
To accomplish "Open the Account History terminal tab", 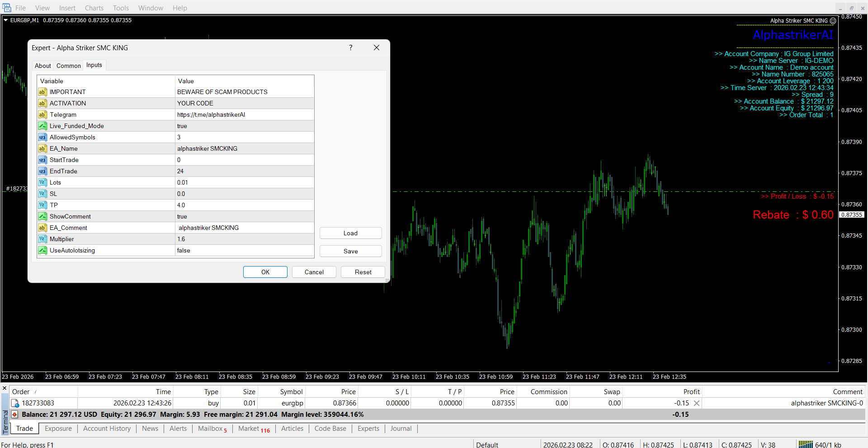I will coord(107,429).
